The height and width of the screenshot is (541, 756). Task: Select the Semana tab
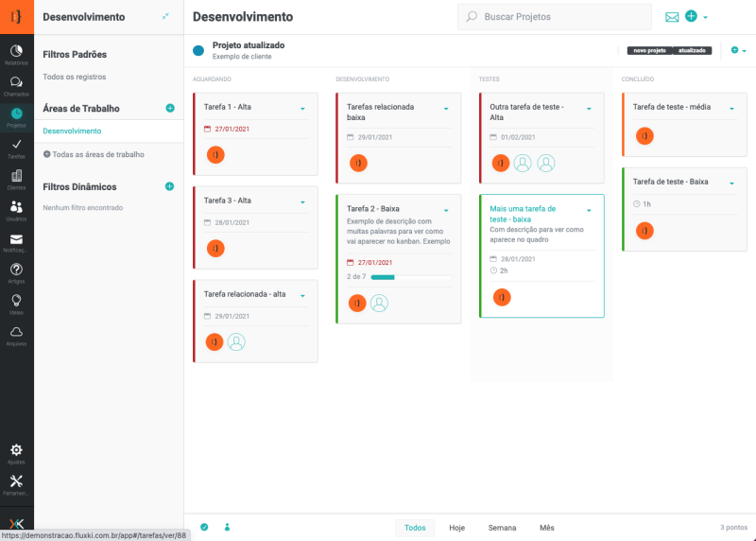coord(502,528)
